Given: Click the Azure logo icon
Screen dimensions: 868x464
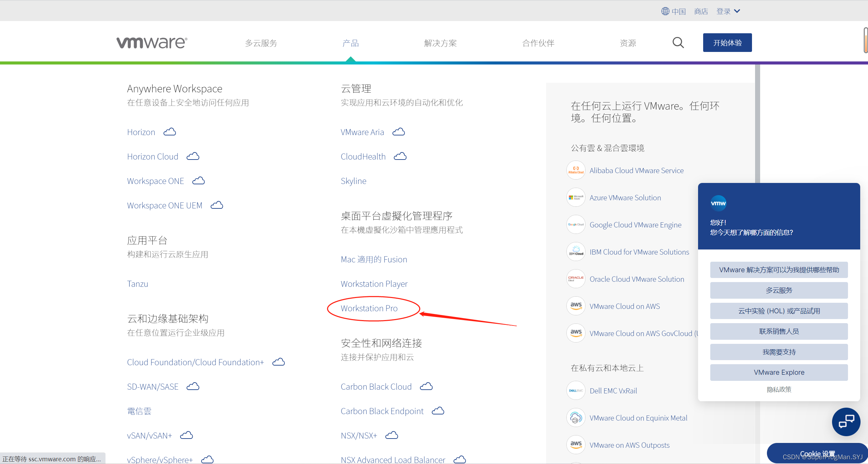Looking at the screenshot, I should pos(576,197).
